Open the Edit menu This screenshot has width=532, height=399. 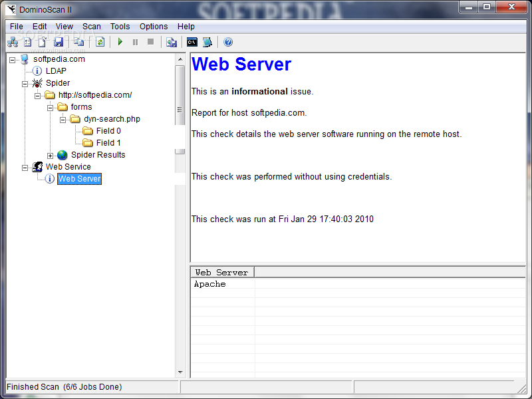(39, 27)
